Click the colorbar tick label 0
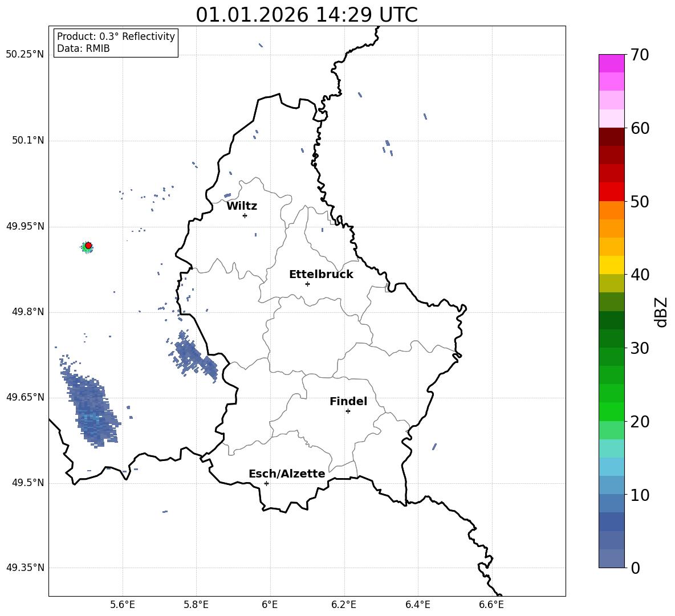The image size is (675, 616). point(635,568)
